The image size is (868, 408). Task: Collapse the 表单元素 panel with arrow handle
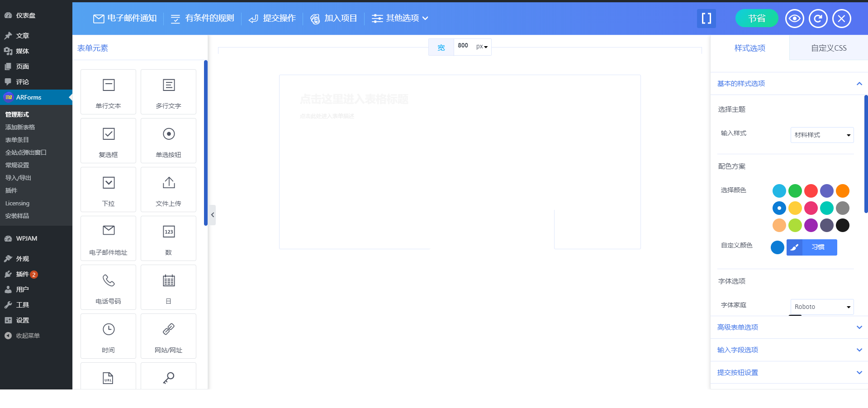[212, 215]
